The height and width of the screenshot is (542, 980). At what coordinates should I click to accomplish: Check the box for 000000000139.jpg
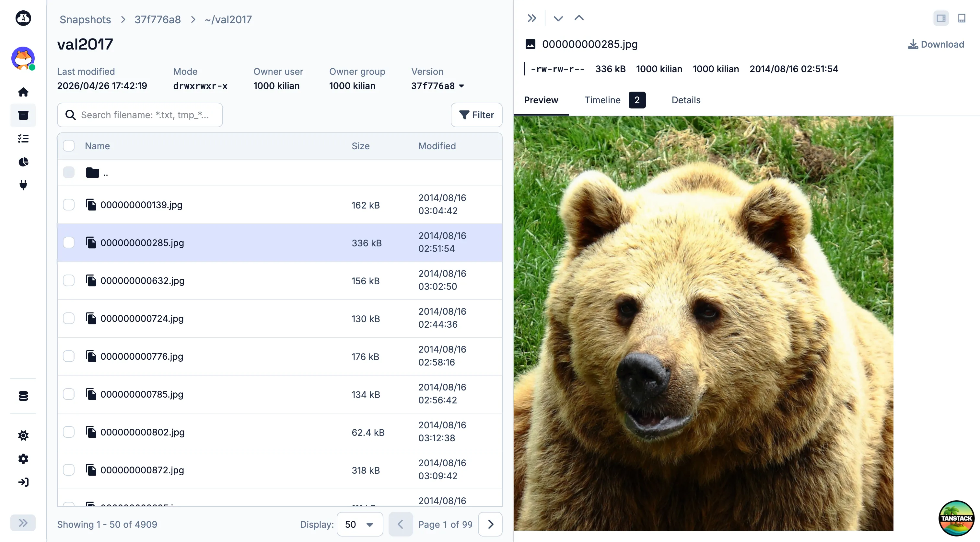point(68,205)
